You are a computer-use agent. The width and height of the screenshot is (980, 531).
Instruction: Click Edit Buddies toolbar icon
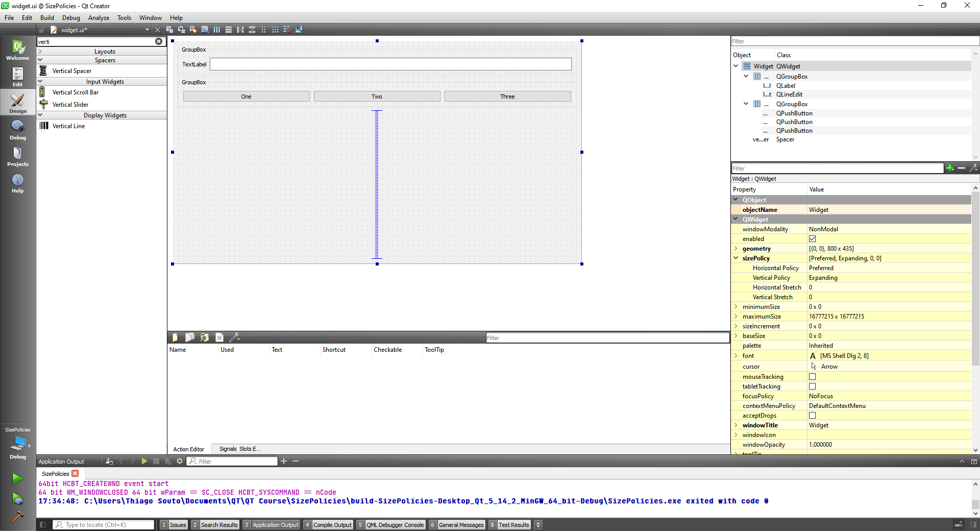pos(193,30)
